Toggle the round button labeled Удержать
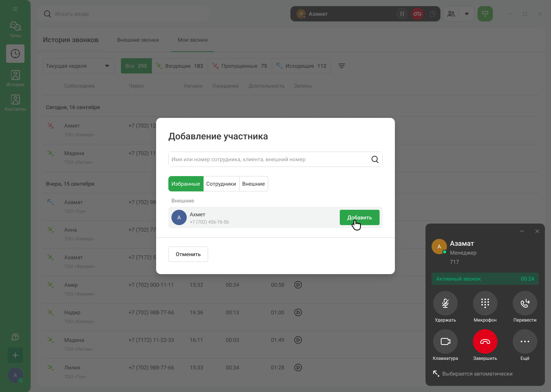Viewport: 551px width, 392px height. tap(445, 303)
